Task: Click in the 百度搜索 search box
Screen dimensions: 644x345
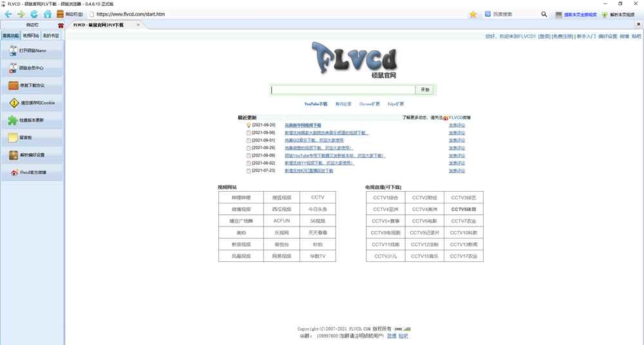Action: coord(515,14)
